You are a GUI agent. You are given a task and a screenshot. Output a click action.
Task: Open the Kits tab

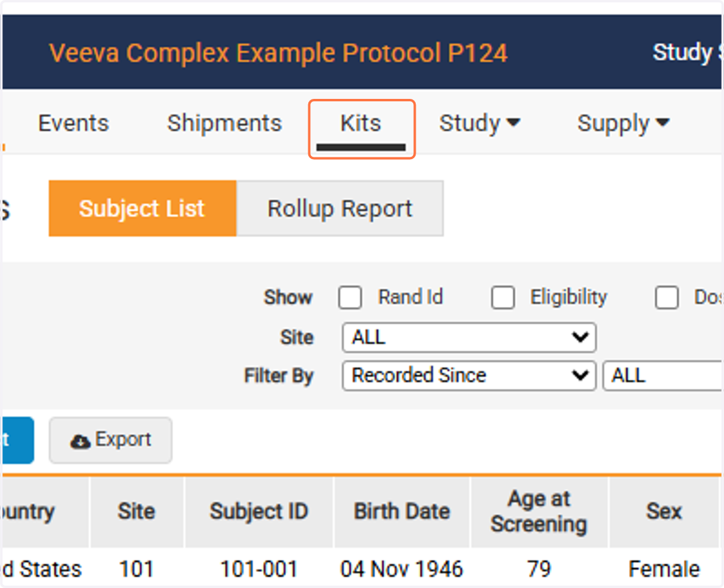361,124
